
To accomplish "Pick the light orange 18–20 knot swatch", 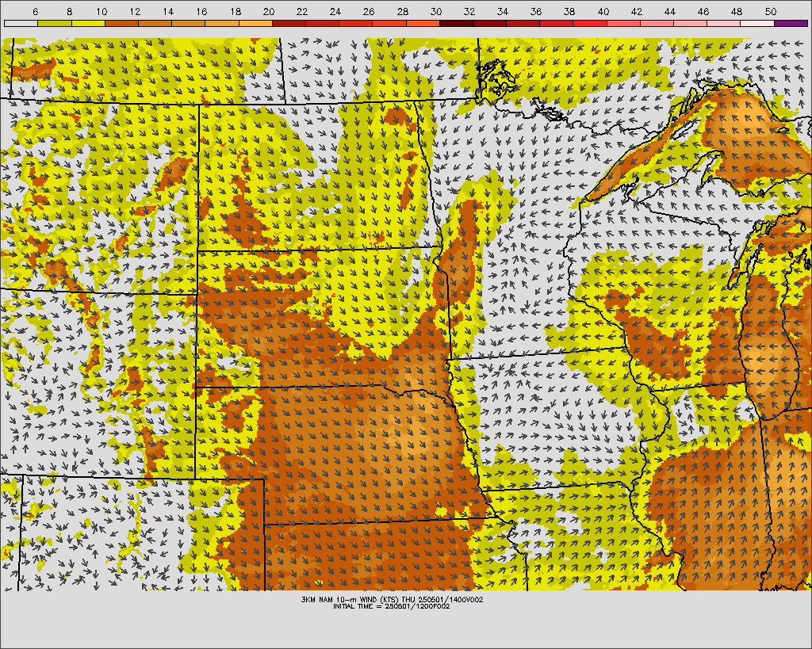I will click(255, 23).
